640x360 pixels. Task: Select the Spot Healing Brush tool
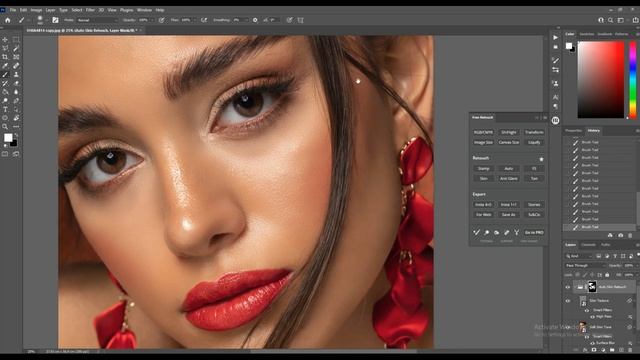click(16, 66)
